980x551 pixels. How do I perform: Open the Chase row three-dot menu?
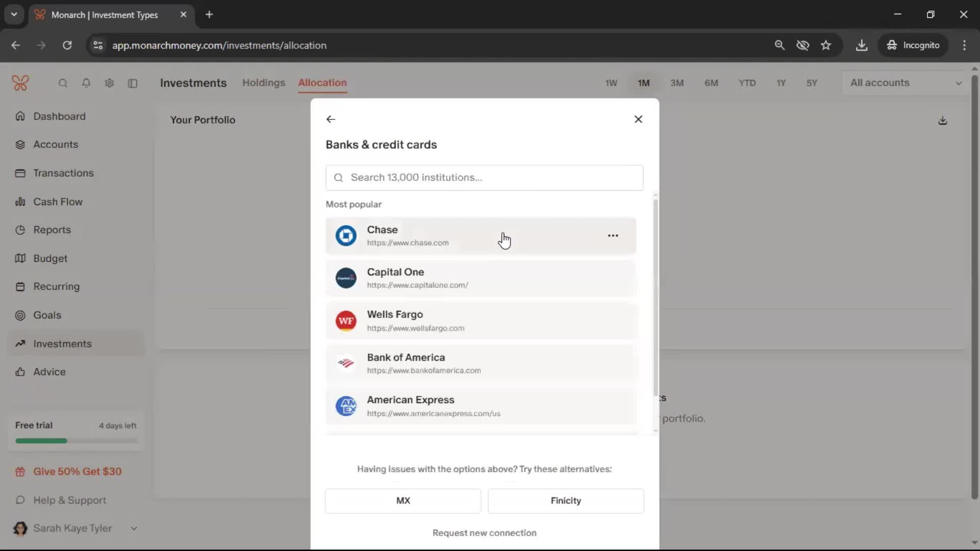point(613,236)
